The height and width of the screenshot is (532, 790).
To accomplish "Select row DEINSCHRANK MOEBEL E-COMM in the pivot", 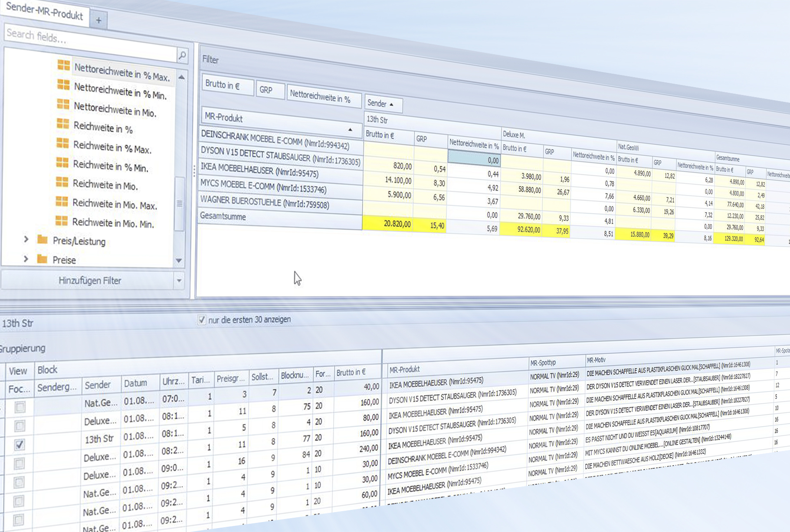I will pyautogui.click(x=281, y=140).
